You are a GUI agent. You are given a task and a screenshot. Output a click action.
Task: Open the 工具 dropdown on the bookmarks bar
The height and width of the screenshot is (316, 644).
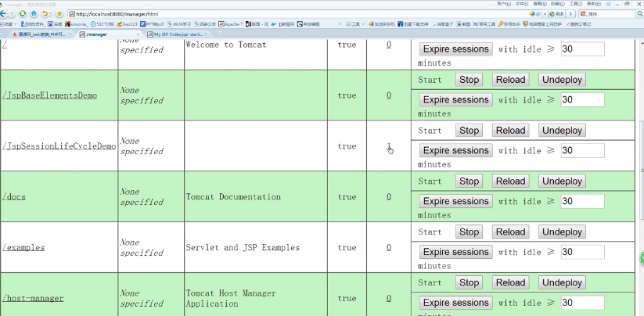point(354,24)
